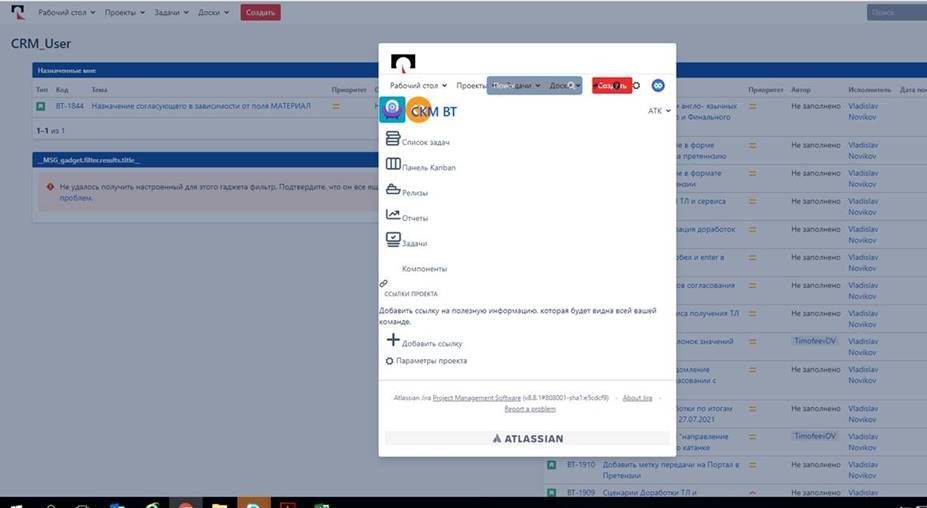Open the Релизы ship icon
This screenshot has width=927, height=508.
pos(393,189)
